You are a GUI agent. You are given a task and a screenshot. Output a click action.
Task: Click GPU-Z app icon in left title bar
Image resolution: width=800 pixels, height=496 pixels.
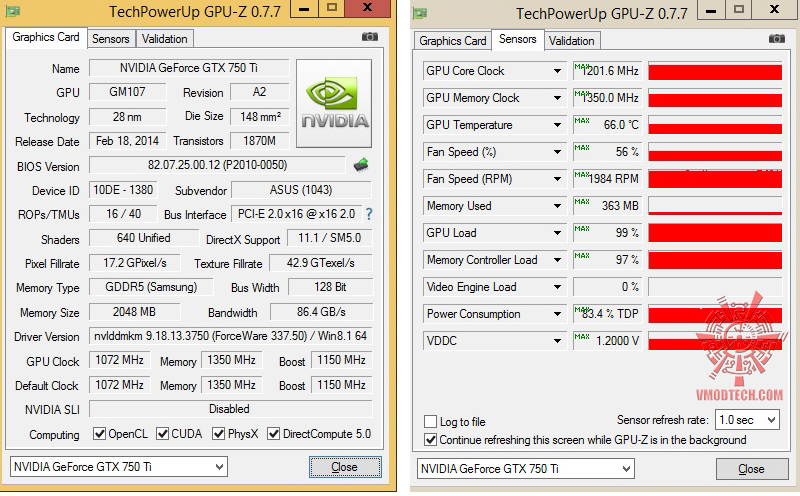13,11
